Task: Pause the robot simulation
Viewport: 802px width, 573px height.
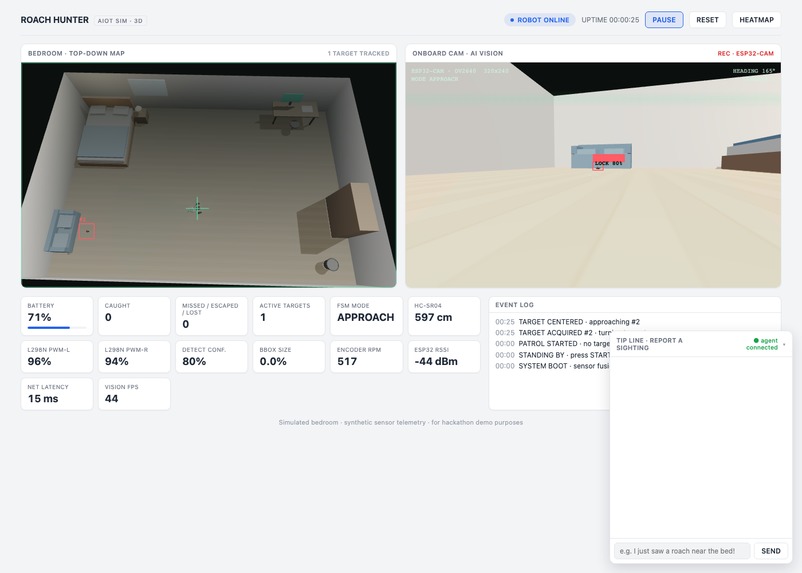Action: [x=664, y=20]
